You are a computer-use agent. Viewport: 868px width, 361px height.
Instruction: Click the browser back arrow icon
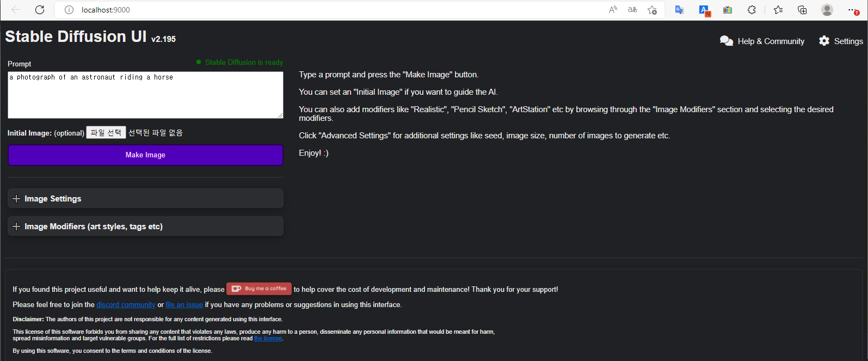point(16,10)
